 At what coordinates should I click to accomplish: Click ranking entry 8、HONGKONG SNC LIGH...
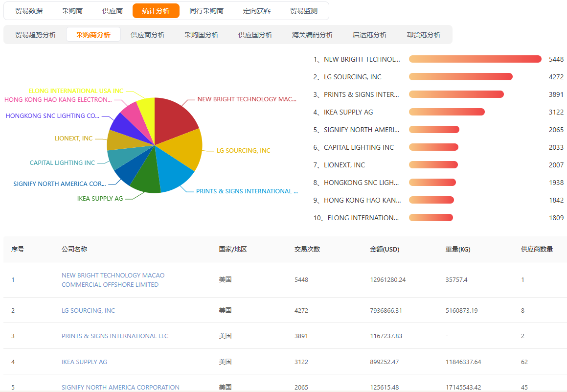pyautogui.click(x=356, y=183)
